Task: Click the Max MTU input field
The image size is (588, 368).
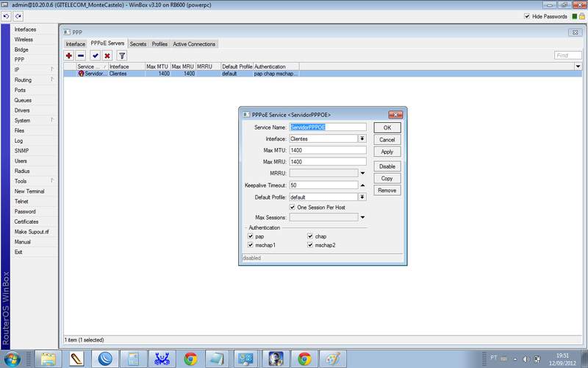Action: pyautogui.click(x=328, y=150)
